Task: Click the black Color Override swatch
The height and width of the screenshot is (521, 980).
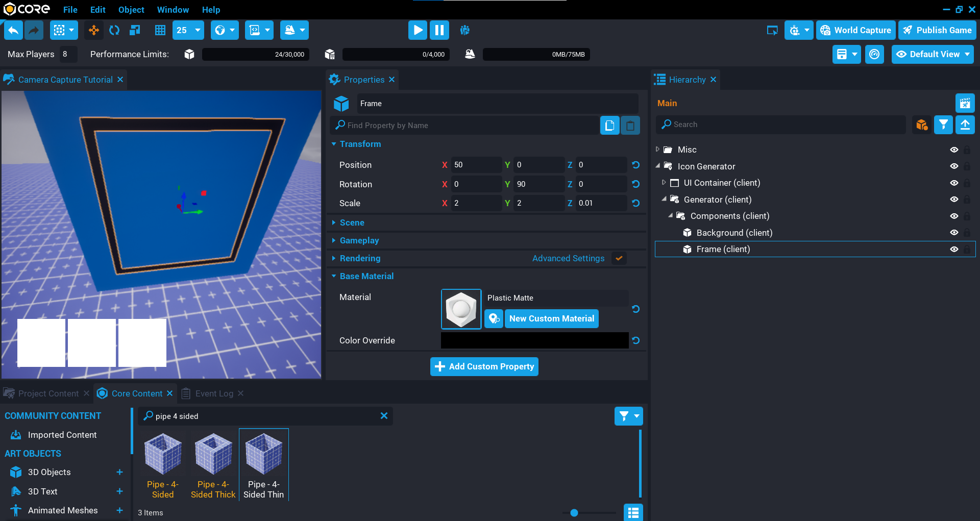Action: pos(534,340)
